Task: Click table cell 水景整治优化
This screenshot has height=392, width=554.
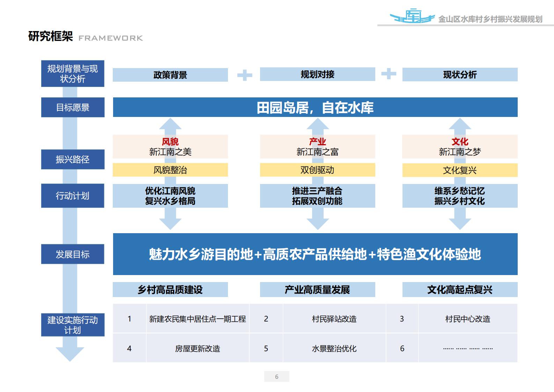Action: click(334, 348)
